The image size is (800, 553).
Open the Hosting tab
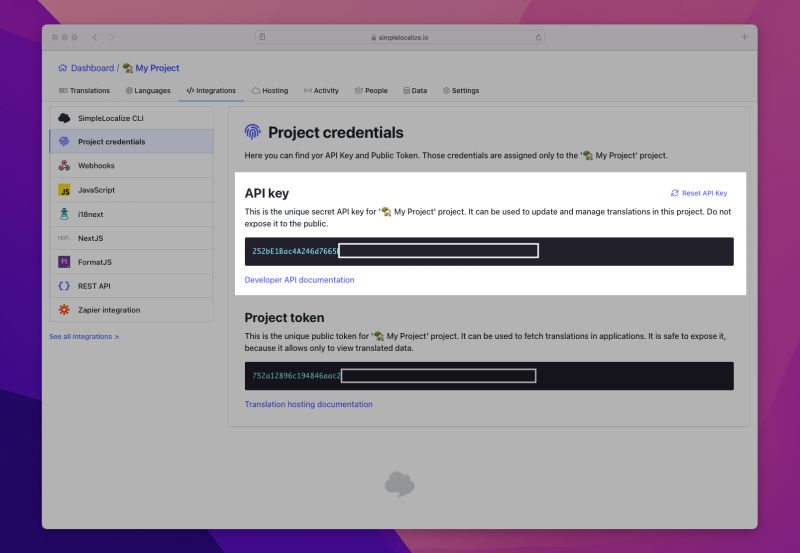point(270,90)
